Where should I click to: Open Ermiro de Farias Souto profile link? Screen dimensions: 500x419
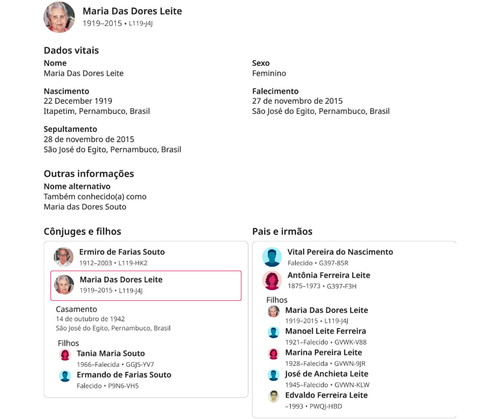click(122, 252)
